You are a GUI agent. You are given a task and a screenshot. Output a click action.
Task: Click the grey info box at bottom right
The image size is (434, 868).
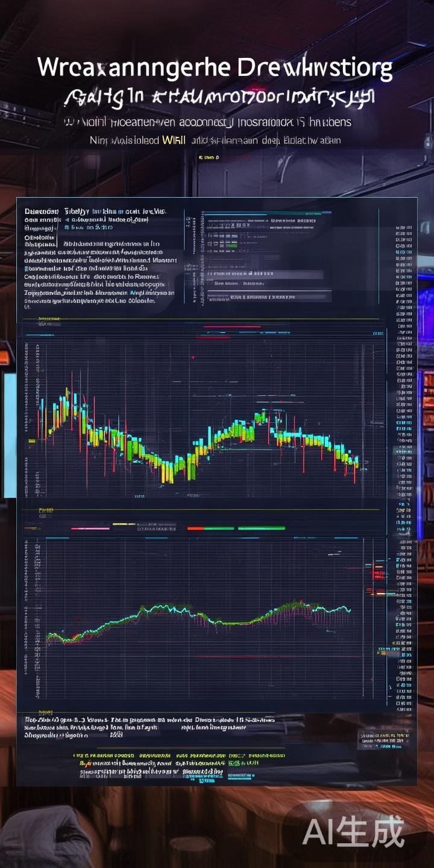pyautogui.click(x=385, y=743)
